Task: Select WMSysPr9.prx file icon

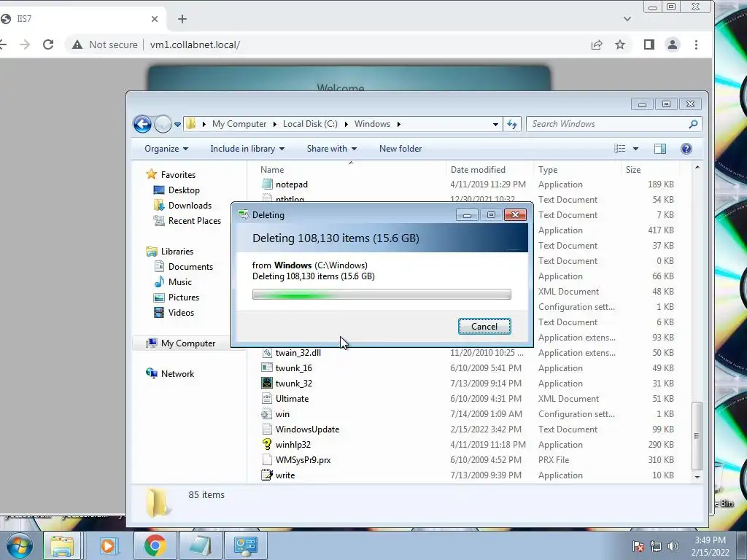Action: pyautogui.click(x=267, y=460)
